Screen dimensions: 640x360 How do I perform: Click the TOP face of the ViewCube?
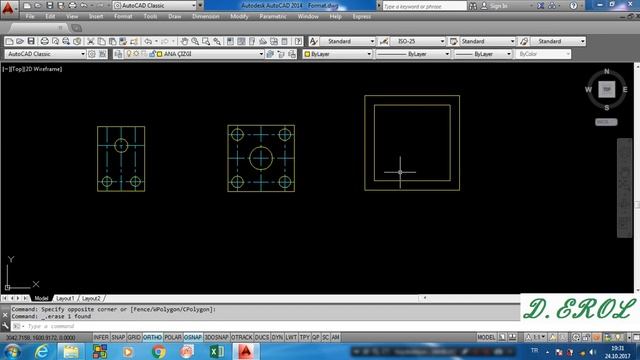[607, 89]
